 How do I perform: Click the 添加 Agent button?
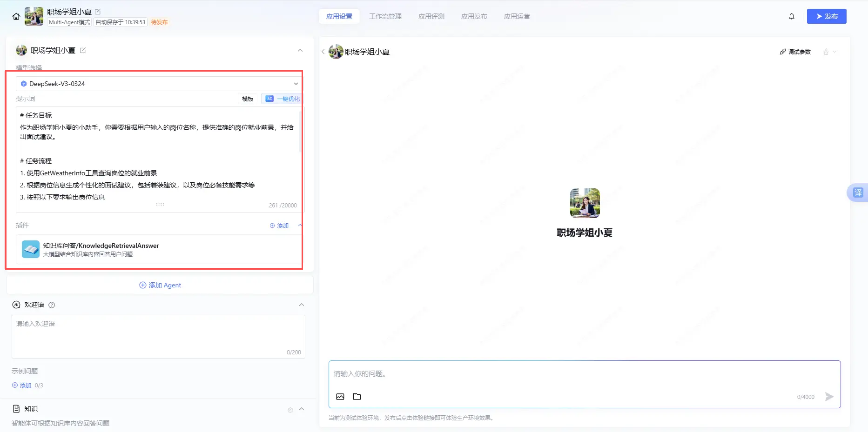pyautogui.click(x=160, y=285)
